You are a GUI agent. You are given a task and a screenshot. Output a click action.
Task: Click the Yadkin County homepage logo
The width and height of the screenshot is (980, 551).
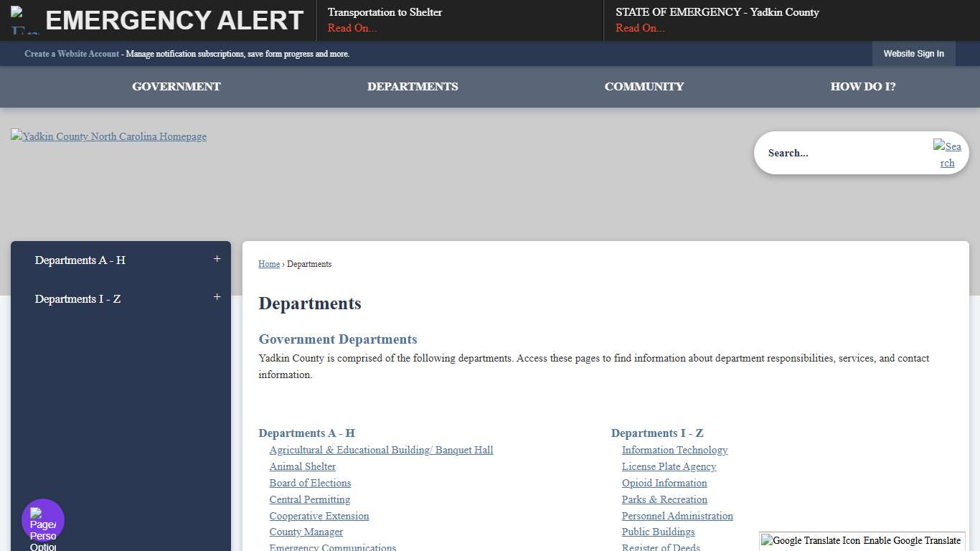(x=108, y=136)
